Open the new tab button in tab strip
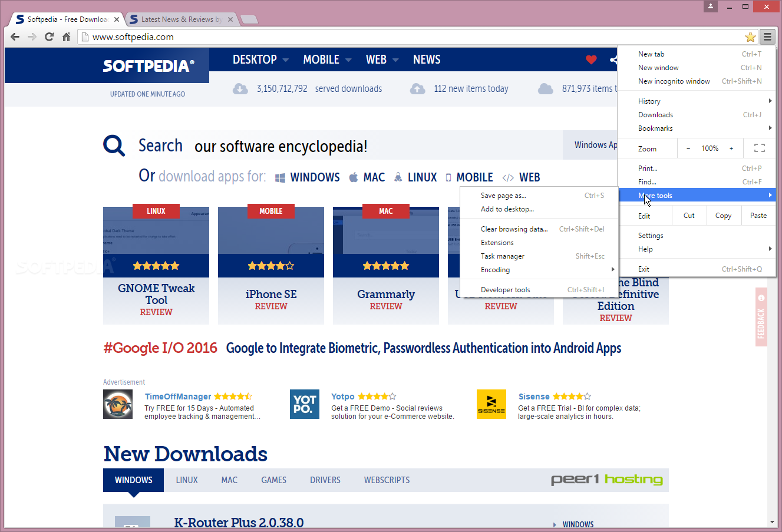This screenshot has width=782, height=532. [x=249, y=19]
